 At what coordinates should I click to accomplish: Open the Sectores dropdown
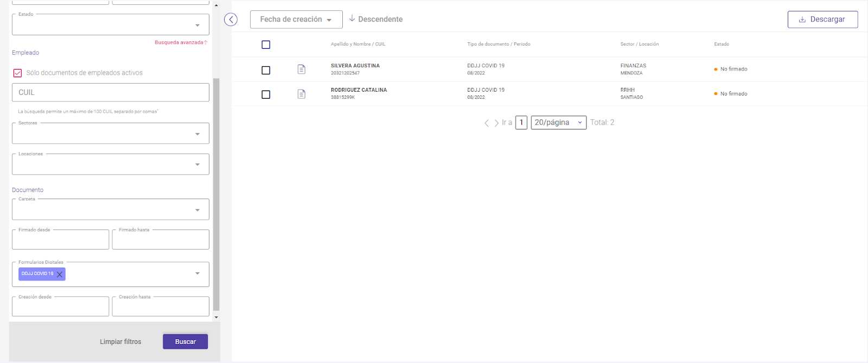coord(111,133)
